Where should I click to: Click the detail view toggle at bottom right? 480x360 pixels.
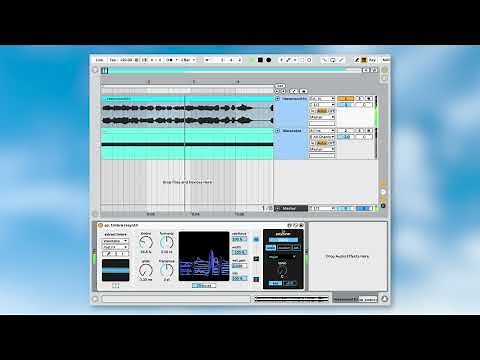[x=384, y=299]
